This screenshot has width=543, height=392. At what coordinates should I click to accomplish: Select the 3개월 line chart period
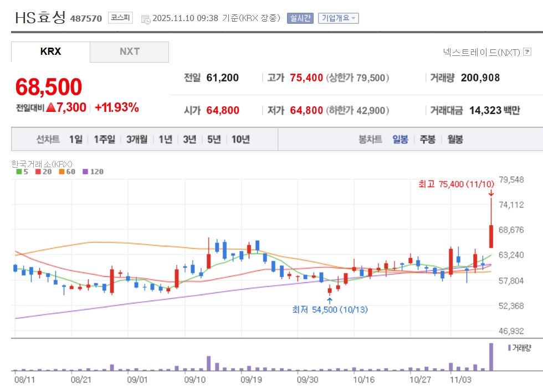136,139
